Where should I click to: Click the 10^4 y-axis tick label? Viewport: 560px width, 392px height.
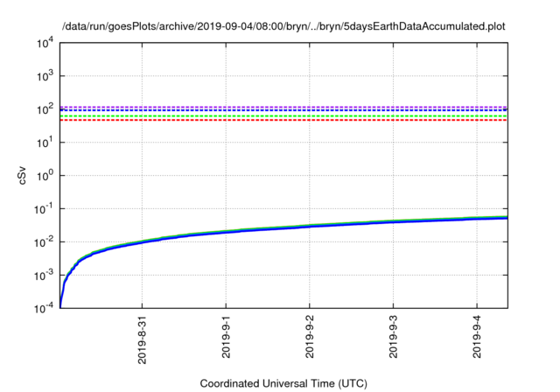(x=45, y=43)
